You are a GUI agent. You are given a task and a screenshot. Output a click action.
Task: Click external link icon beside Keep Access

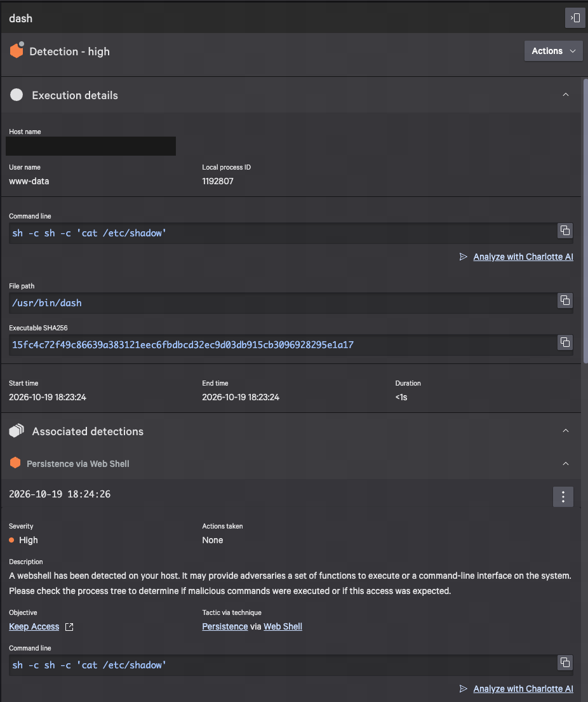pos(69,627)
